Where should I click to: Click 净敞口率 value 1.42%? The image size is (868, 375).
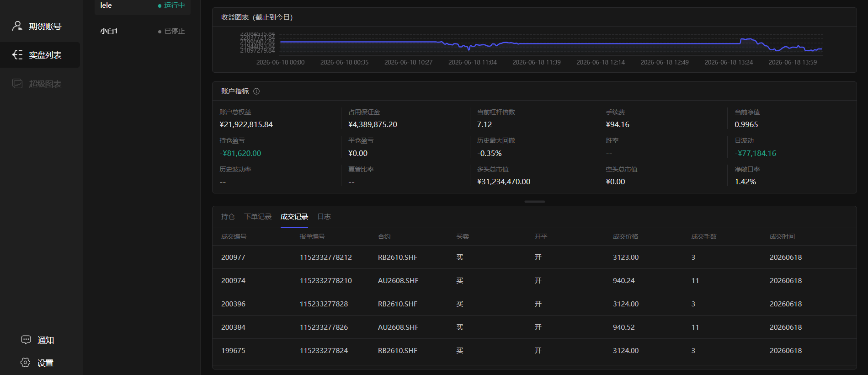(745, 182)
